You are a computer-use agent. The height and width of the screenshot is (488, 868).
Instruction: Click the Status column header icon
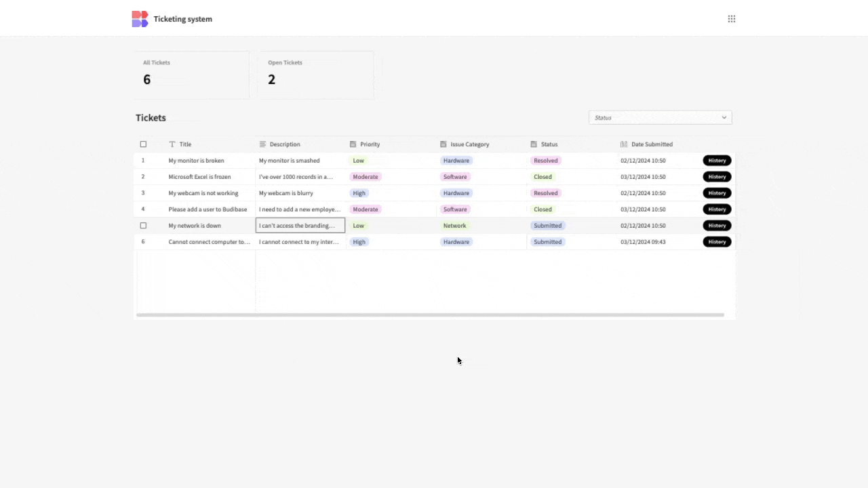(534, 144)
